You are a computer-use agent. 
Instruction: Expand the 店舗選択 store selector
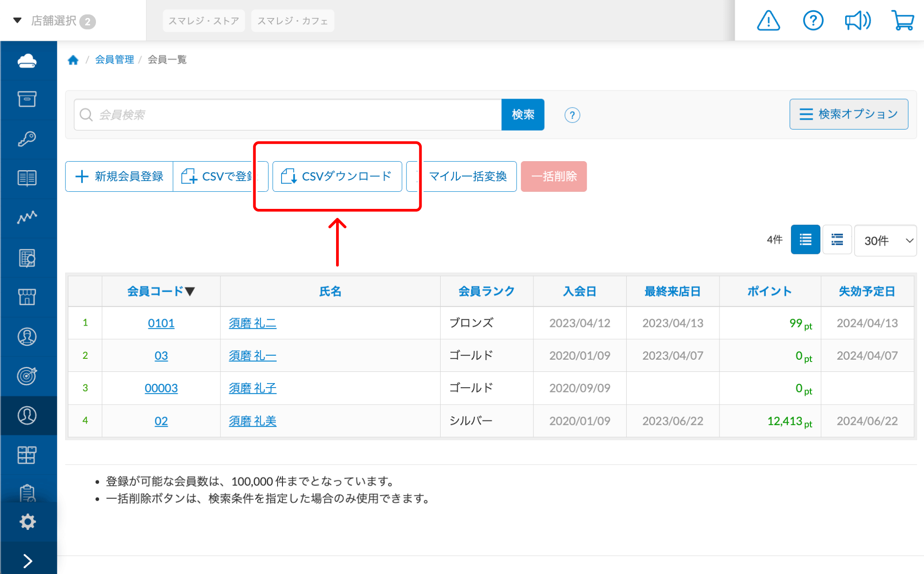pos(54,21)
